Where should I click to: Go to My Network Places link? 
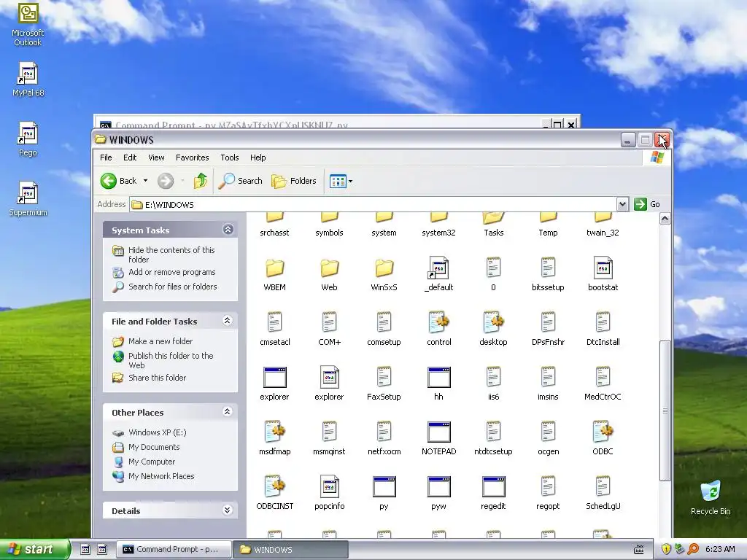pos(161,476)
